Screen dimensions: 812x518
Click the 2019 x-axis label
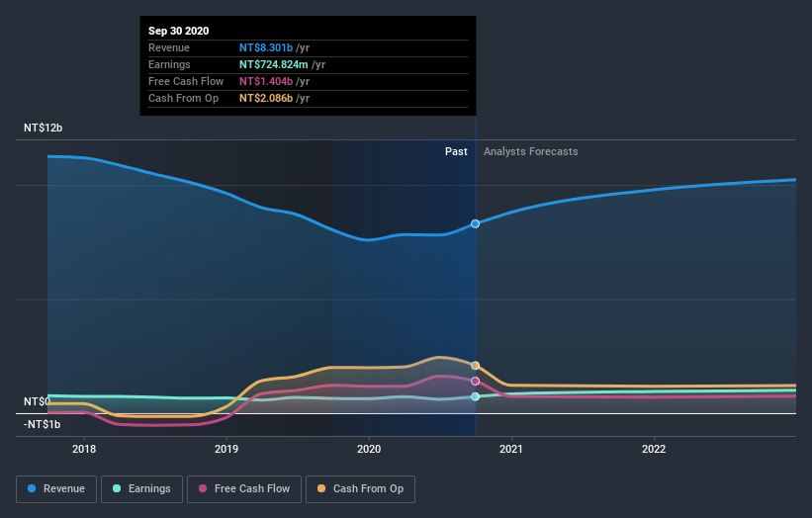(226, 449)
